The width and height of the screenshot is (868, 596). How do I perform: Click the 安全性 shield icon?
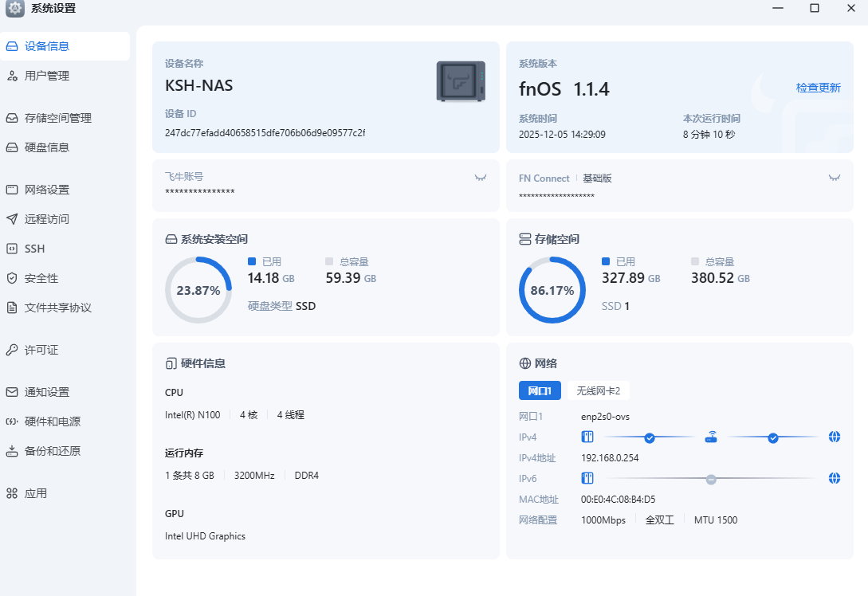point(12,278)
